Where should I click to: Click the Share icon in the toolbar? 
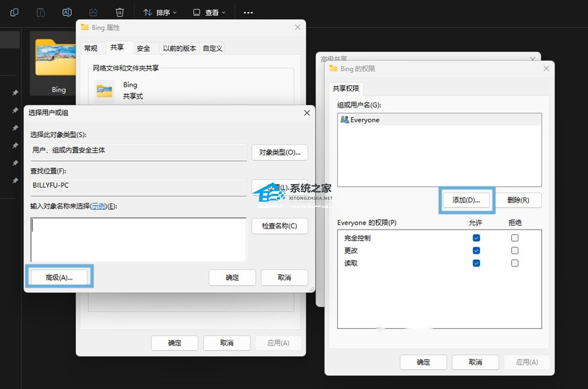tap(93, 12)
